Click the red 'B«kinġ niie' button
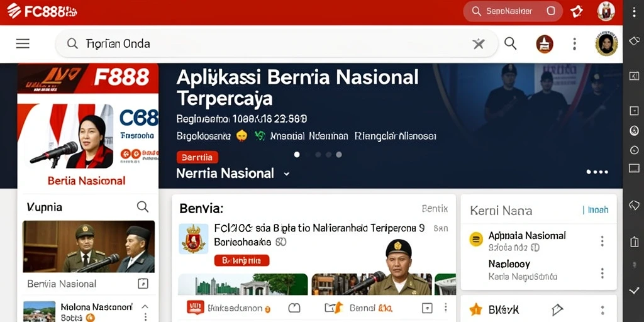The image size is (644, 322). (x=242, y=260)
